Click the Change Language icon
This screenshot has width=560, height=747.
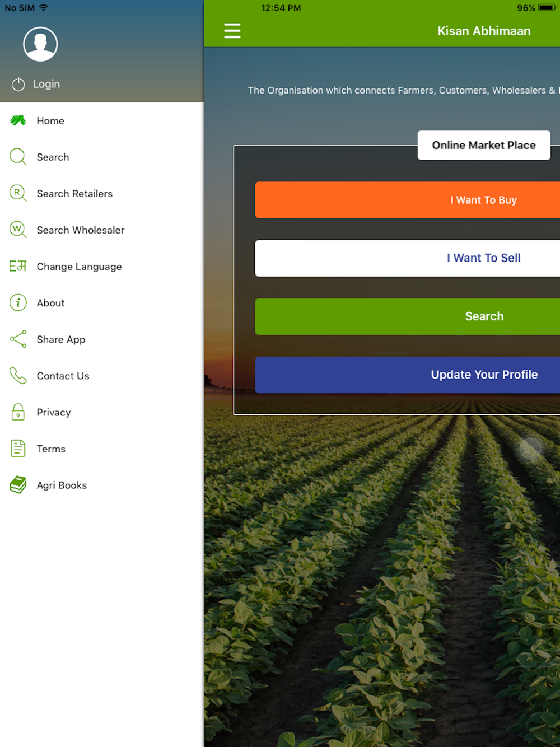click(18, 266)
